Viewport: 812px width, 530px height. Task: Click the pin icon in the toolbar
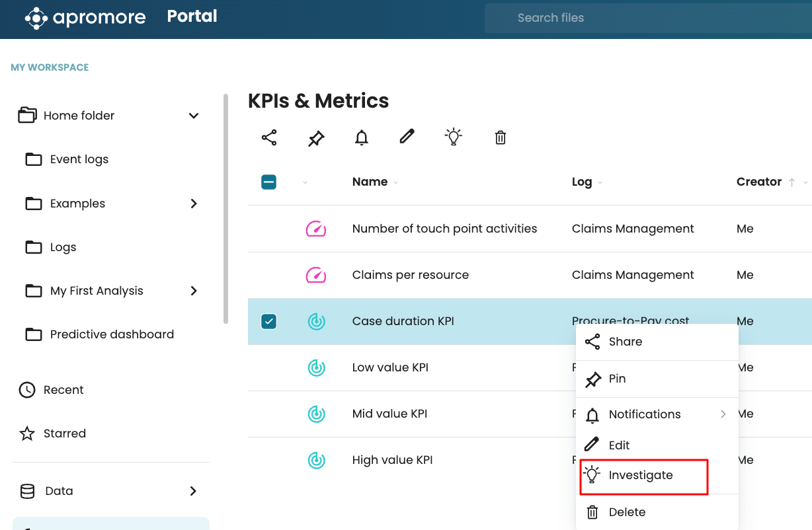[x=316, y=138]
